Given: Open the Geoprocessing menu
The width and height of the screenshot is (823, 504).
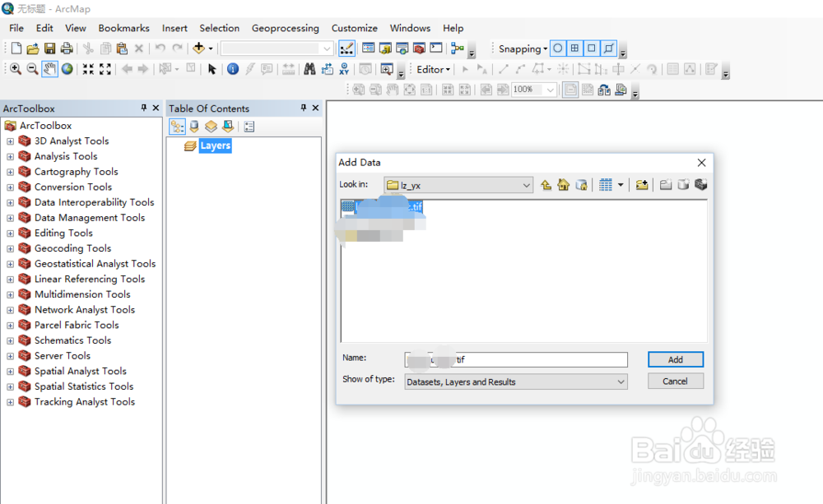Looking at the screenshot, I should [x=285, y=28].
